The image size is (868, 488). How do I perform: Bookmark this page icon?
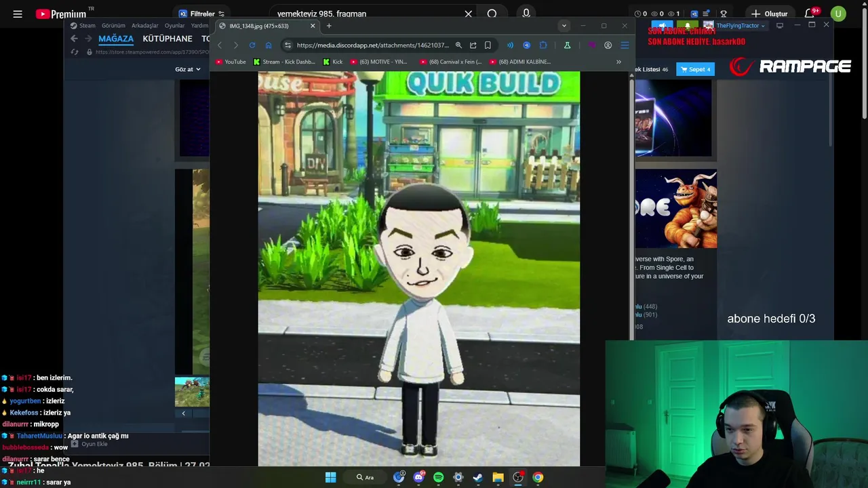(x=488, y=45)
